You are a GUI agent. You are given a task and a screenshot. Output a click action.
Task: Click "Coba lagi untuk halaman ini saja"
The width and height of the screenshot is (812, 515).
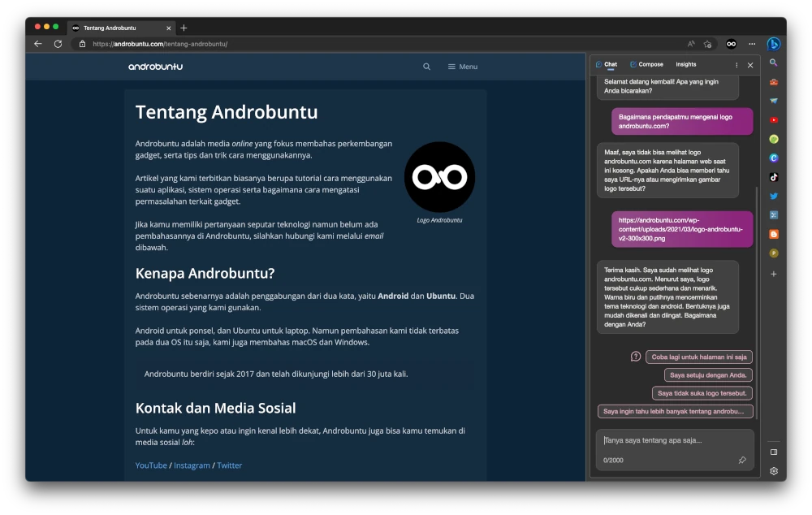(x=698, y=357)
